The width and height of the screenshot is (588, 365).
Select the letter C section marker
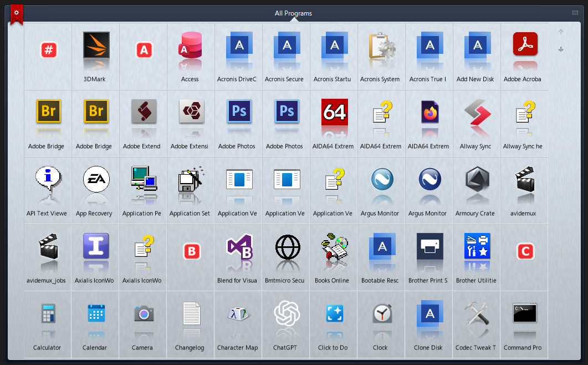tap(525, 252)
